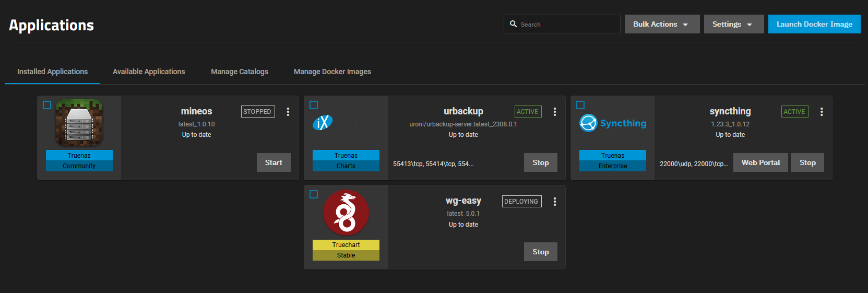The image size is (868, 293).
Task: Click the mineos app name
Action: (197, 111)
